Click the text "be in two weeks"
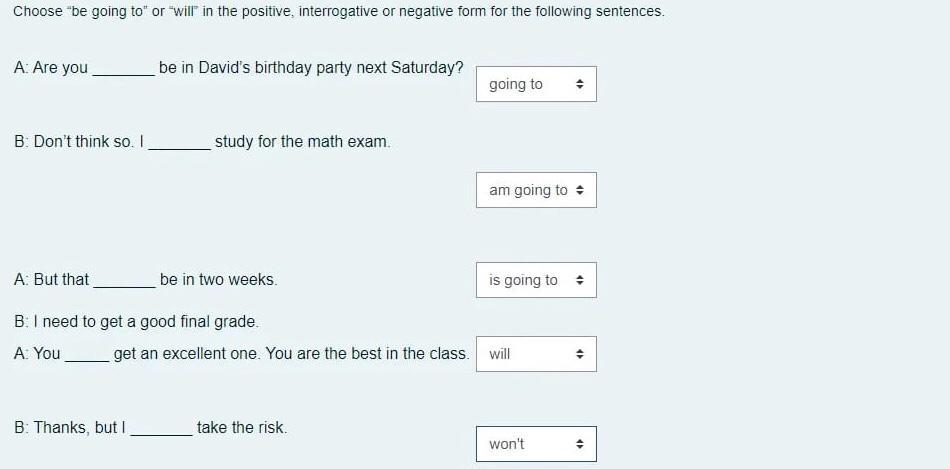950x469 pixels. point(218,280)
